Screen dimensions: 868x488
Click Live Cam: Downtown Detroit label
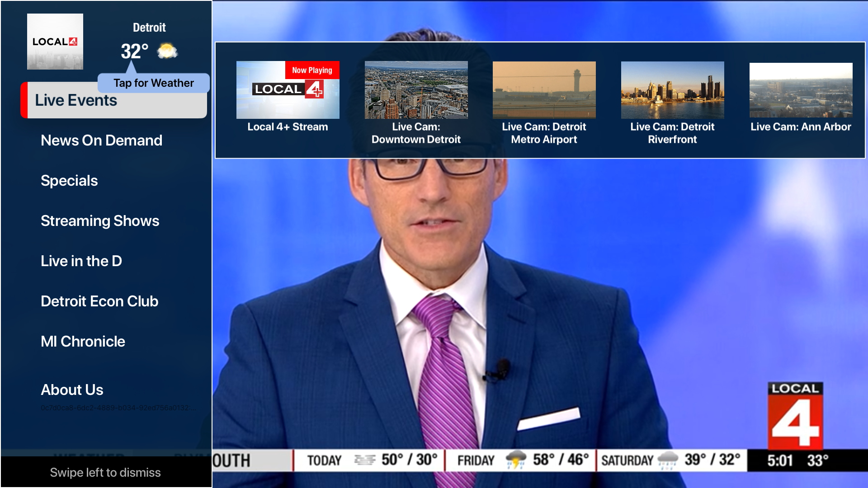coord(416,133)
